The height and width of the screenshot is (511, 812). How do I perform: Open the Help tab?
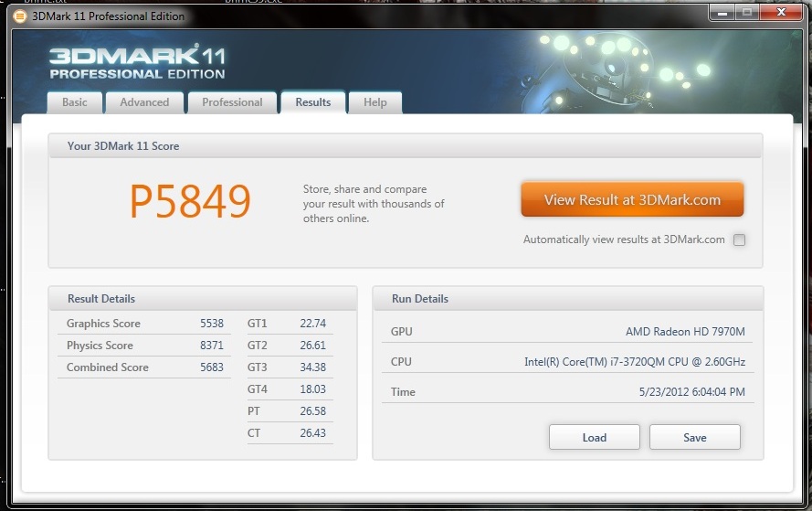pos(374,102)
